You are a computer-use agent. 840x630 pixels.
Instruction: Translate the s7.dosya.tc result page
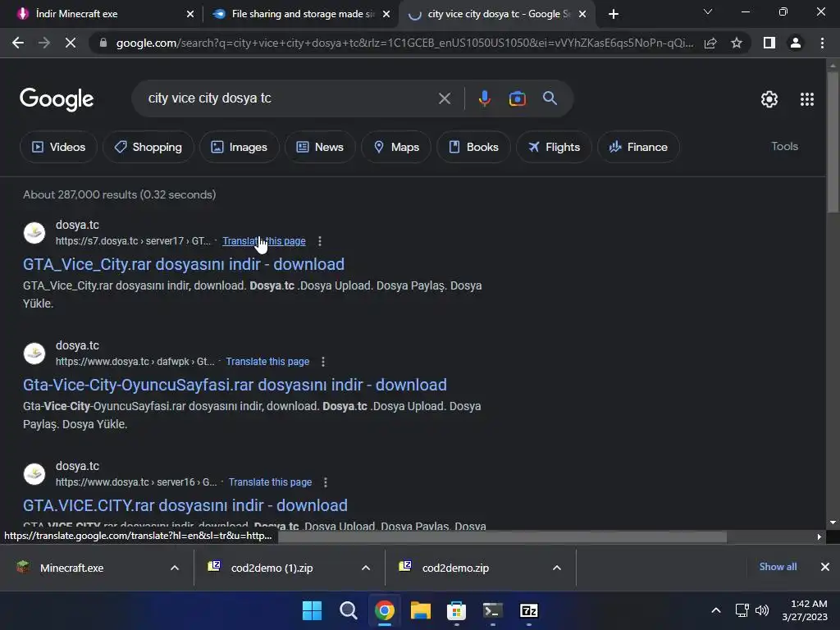coord(264,241)
